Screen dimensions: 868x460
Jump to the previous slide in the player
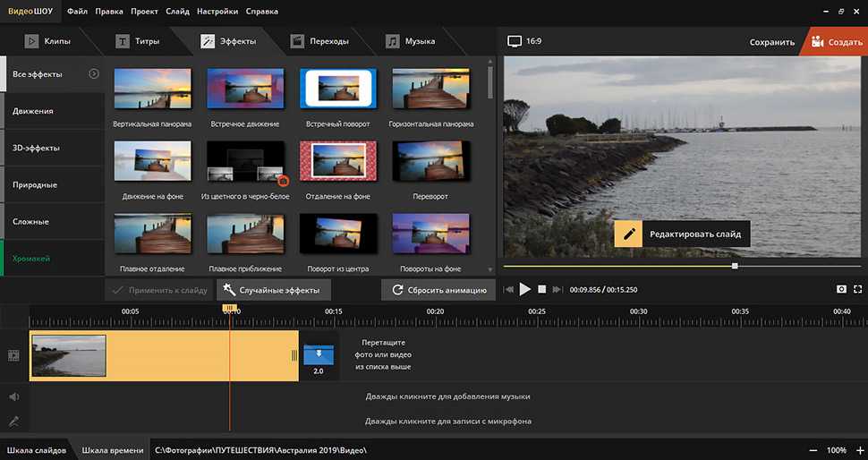point(509,289)
